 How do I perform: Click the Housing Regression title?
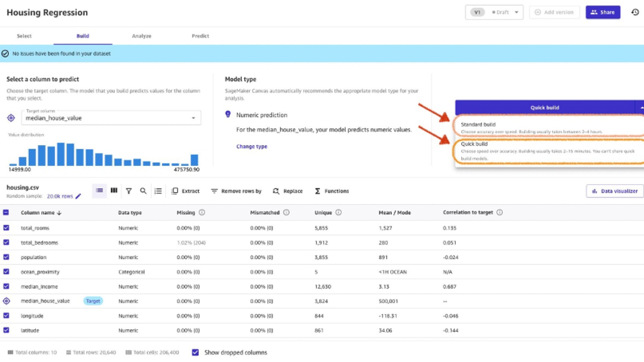pos(47,13)
